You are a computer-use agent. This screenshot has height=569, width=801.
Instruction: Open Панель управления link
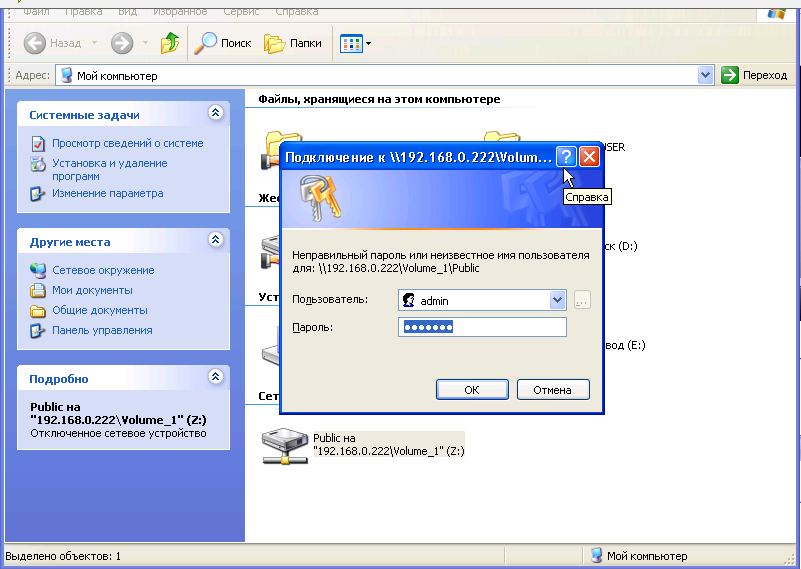tap(102, 330)
